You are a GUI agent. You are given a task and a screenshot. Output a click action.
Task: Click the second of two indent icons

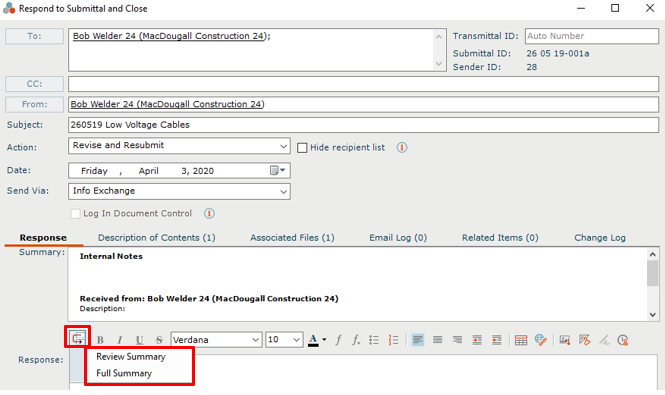pos(497,340)
